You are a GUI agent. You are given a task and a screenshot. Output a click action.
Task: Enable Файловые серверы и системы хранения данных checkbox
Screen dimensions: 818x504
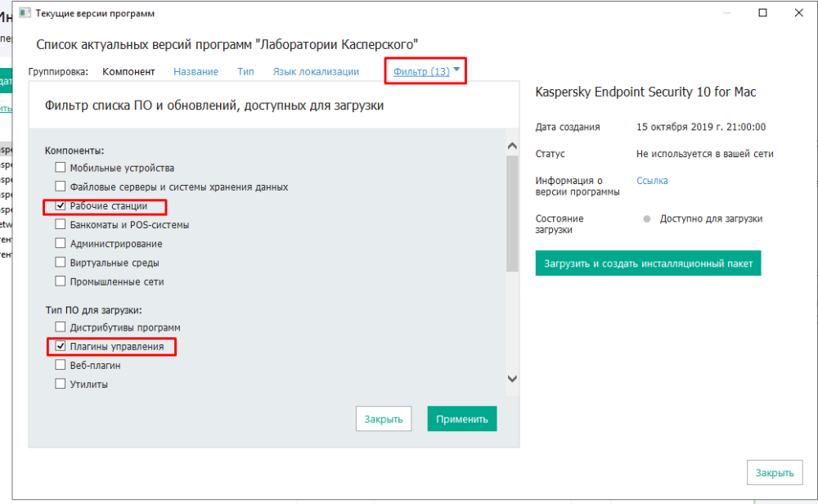point(61,187)
